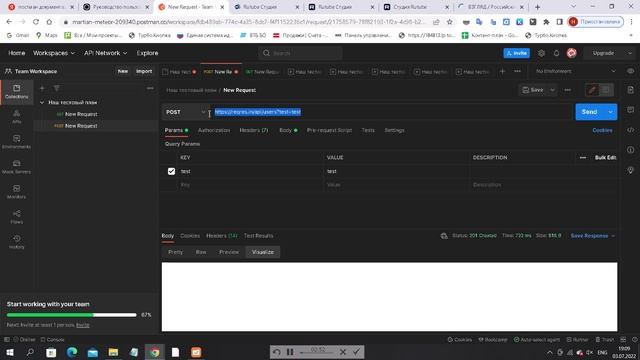
Task: Click the team onboarding progress bar
Action: pyautogui.click(x=71, y=315)
